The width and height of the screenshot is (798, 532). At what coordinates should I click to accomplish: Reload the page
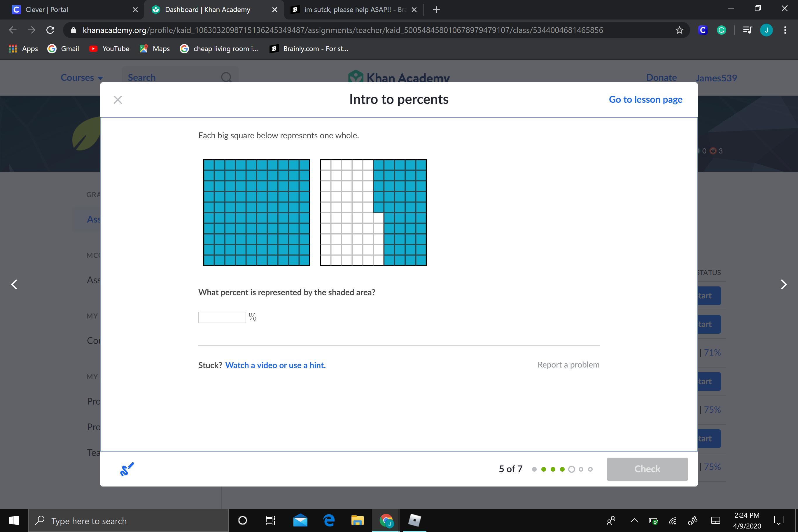tap(50, 30)
